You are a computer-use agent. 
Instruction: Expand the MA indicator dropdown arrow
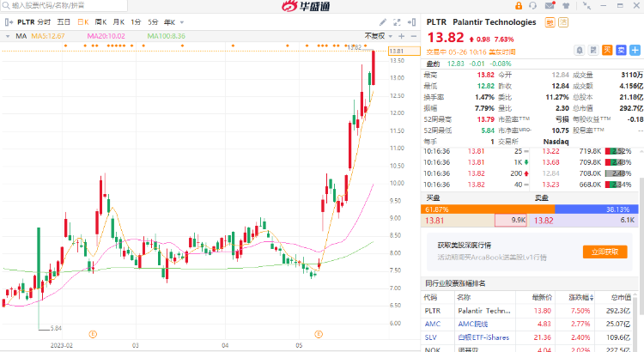(8, 36)
